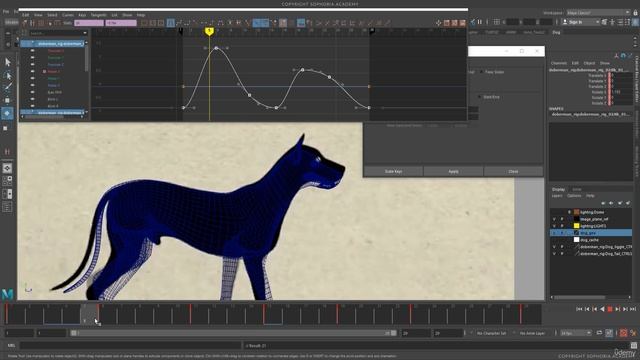Open the No Anim Layer dropdown

click(533, 333)
